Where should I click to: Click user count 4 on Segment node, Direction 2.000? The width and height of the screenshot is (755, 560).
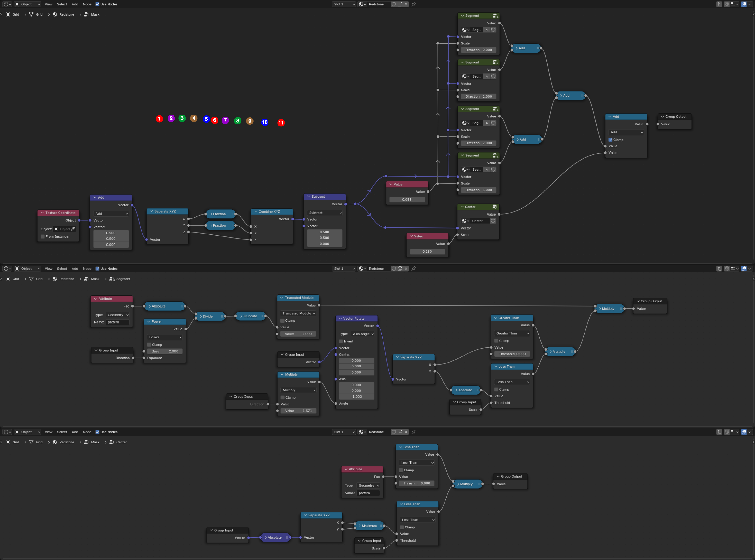[487, 123]
